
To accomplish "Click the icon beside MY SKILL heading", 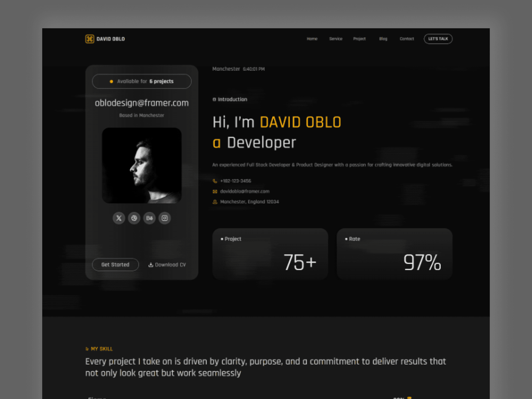I will pyautogui.click(x=87, y=349).
